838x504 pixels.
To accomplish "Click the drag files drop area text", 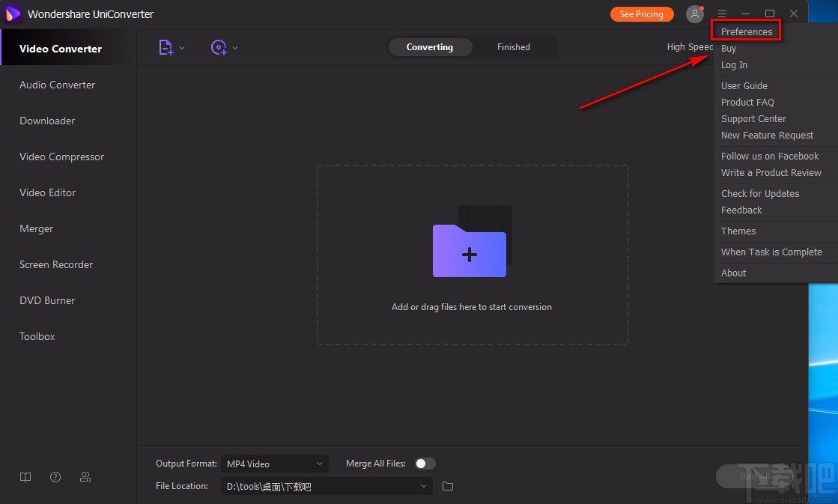I will (x=471, y=307).
